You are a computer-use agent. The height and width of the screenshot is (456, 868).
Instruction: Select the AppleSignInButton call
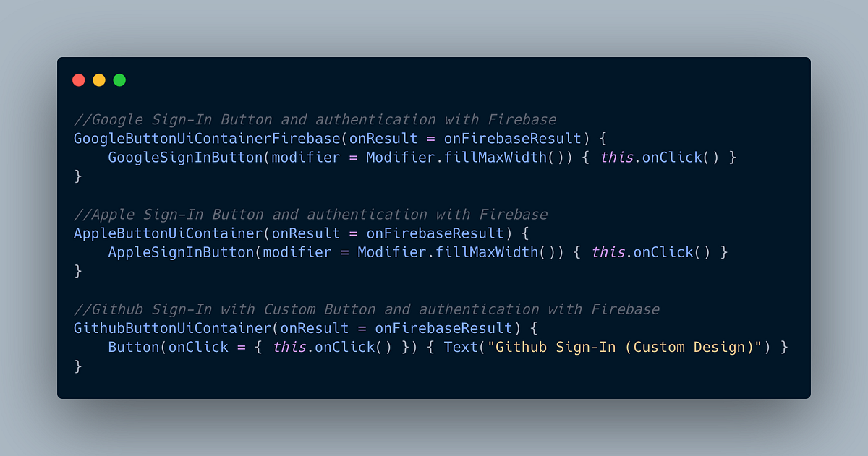[181, 252]
